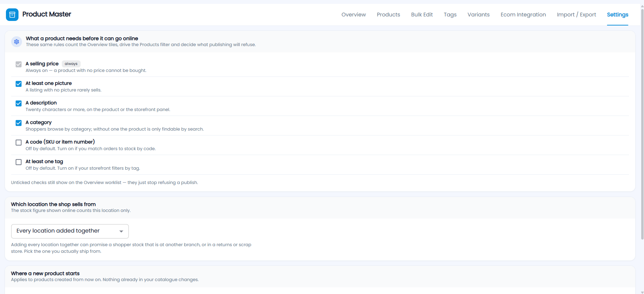Screen dimensions: 644x294
Task: Go to the Products tab
Action: 388,15
